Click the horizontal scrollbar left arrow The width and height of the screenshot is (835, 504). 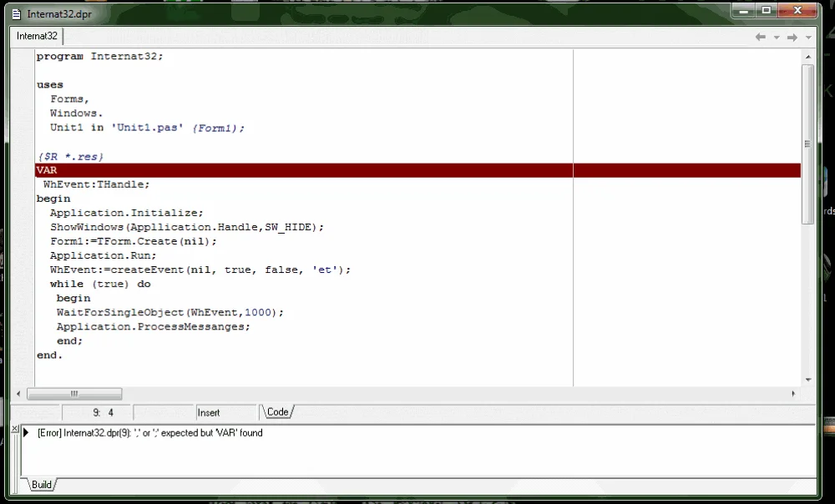pos(18,394)
